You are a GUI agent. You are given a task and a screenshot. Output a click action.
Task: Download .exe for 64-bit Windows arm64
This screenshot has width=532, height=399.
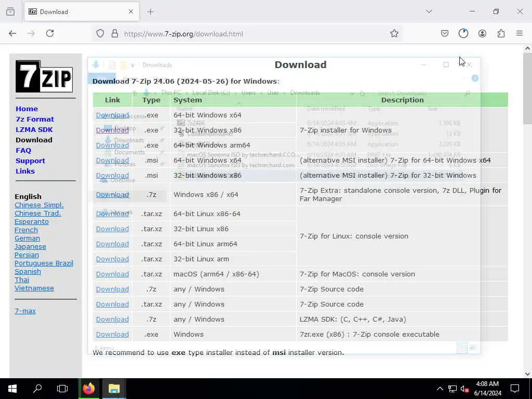click(112, 145)
